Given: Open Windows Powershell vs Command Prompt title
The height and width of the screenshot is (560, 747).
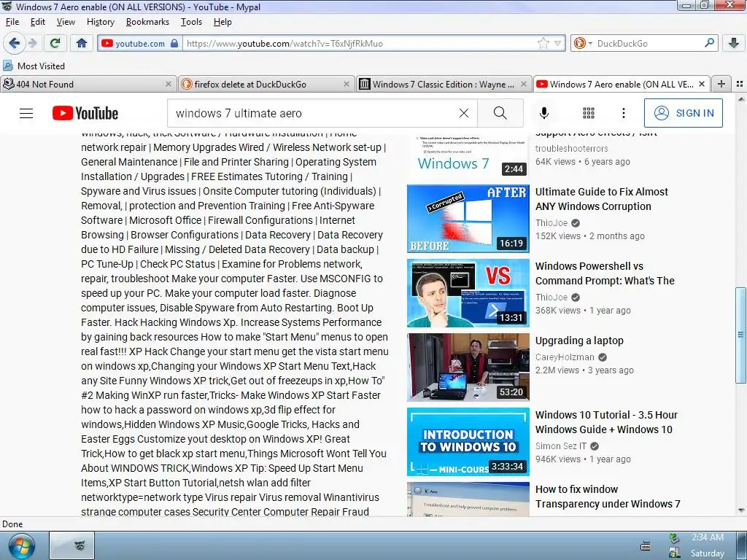Looking at the screenshot, I should 605,273.
